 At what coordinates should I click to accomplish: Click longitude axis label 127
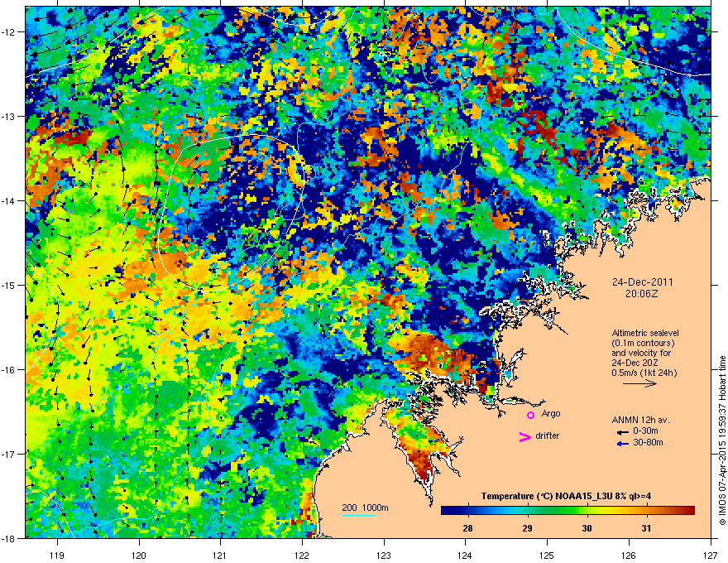click(x=711, y=555)
